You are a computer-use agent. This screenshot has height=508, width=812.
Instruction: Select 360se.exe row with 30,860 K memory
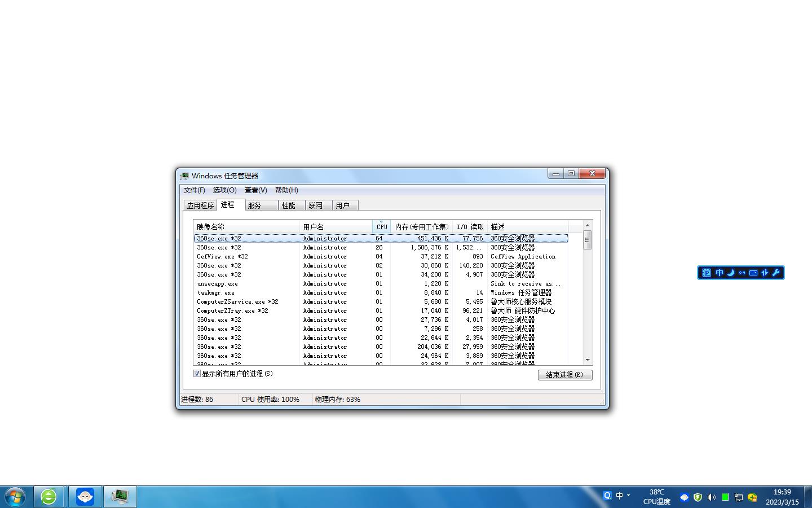(x=381, y=265)
